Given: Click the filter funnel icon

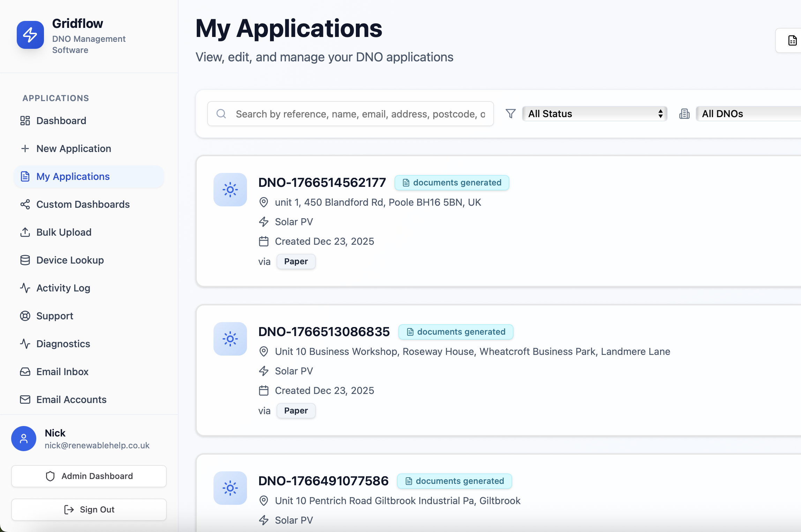Looking at the screenshot, I should (x=510, y=114).
